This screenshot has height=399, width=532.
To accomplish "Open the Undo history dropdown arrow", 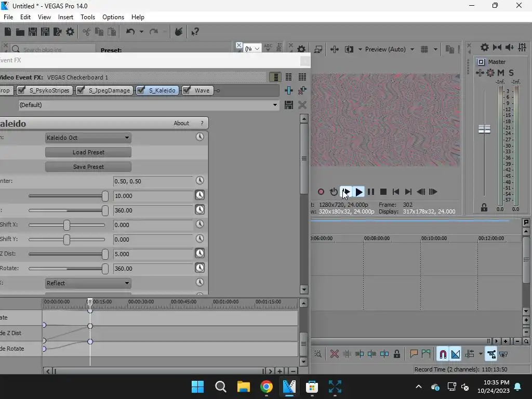I will [141, 32].
